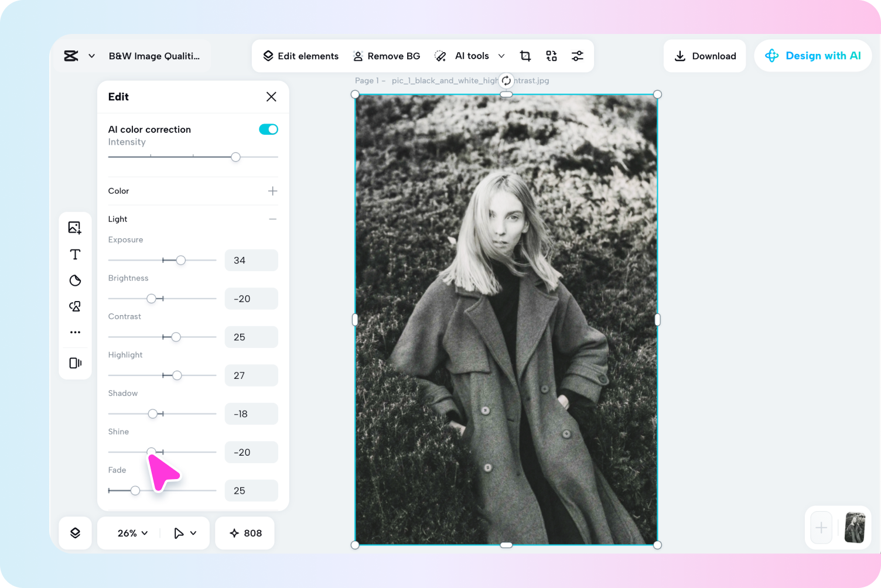The height and width of the screenshot is (588, 881).
Task: Open Remove BG from the top menu
Action: tap(387, 56)
